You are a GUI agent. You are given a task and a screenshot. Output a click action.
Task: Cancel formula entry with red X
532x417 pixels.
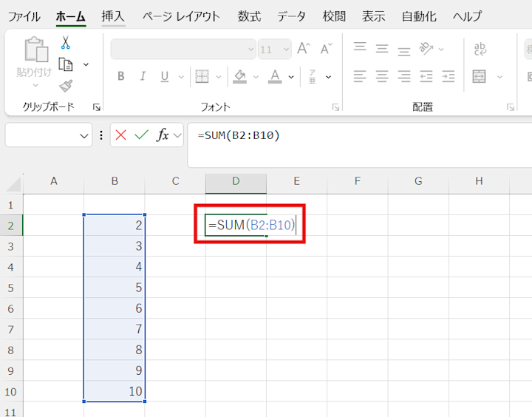coord(120,135)
